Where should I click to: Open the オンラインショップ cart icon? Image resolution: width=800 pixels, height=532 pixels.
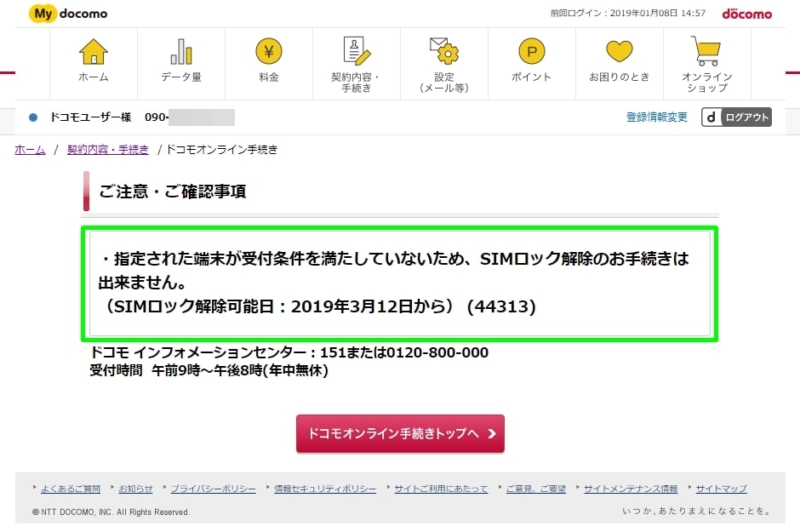coord(706,51)
